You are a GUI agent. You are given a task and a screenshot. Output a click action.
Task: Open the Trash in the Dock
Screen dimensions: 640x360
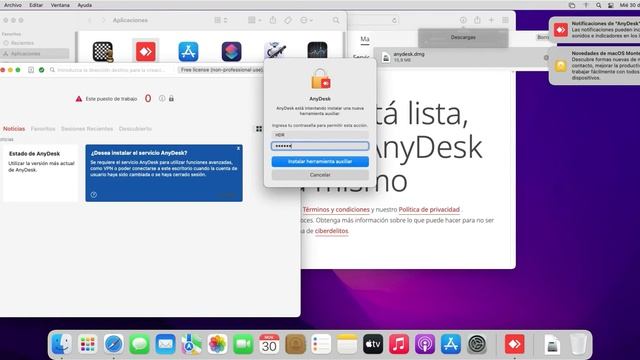pyautogui.click(x=578, y=344)
